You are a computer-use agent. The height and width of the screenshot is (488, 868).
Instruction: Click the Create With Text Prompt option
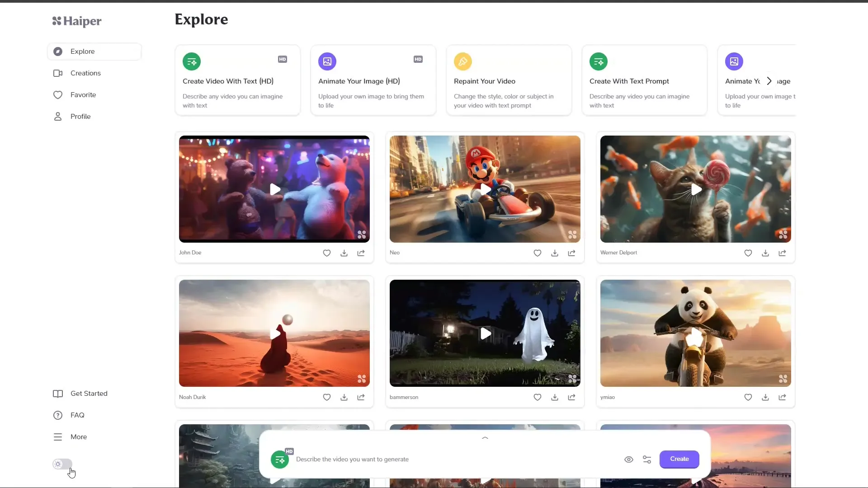[x=644, y=80]
